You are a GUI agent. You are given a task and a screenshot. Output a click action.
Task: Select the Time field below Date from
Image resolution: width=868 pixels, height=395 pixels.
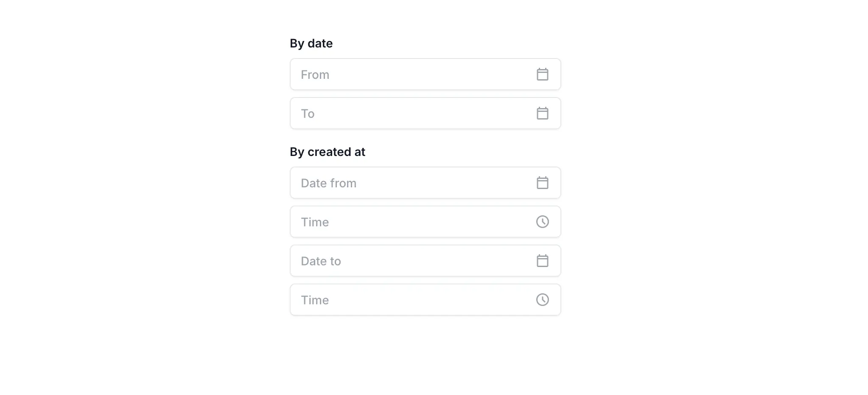click(x=425, y=222)
